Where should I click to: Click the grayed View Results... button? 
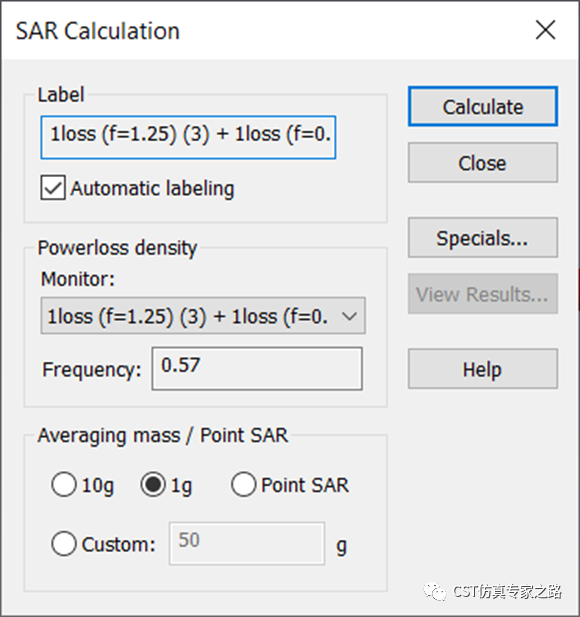click(483, 294)
